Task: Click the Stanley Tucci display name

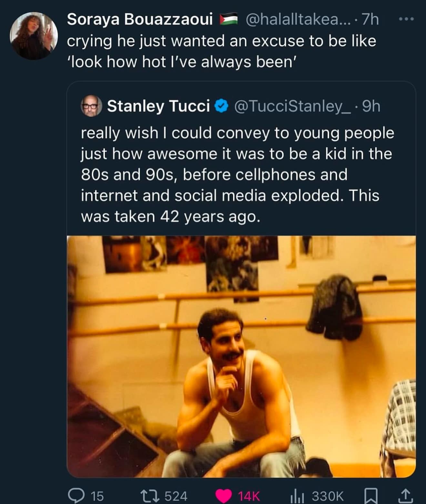Action: (x=158, y=106)
